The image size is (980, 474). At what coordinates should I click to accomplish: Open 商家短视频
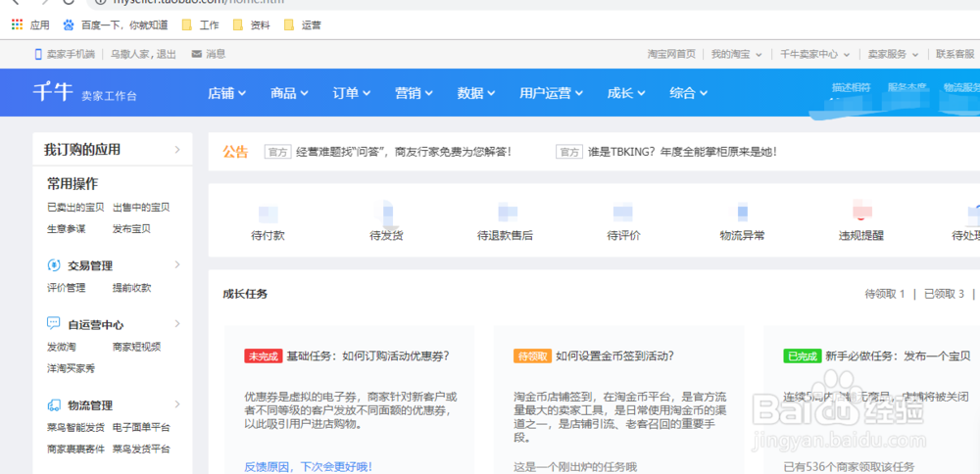137,347
